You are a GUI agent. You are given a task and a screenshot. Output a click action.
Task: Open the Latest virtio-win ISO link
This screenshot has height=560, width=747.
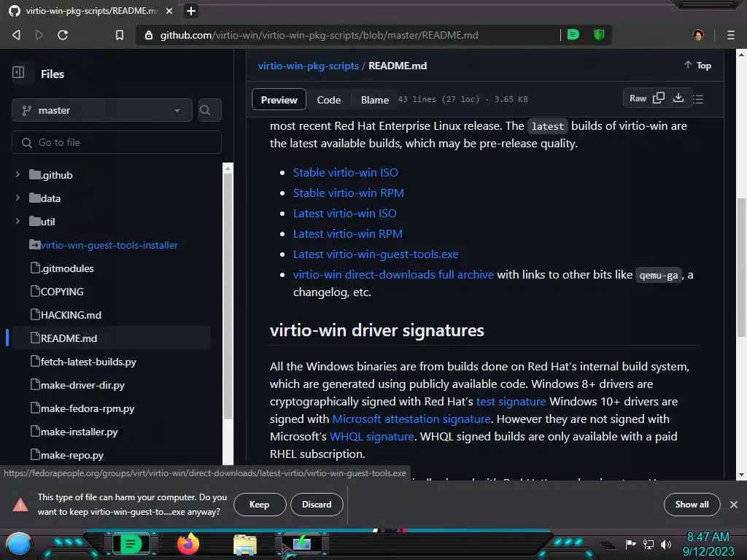tap(344, 214)
